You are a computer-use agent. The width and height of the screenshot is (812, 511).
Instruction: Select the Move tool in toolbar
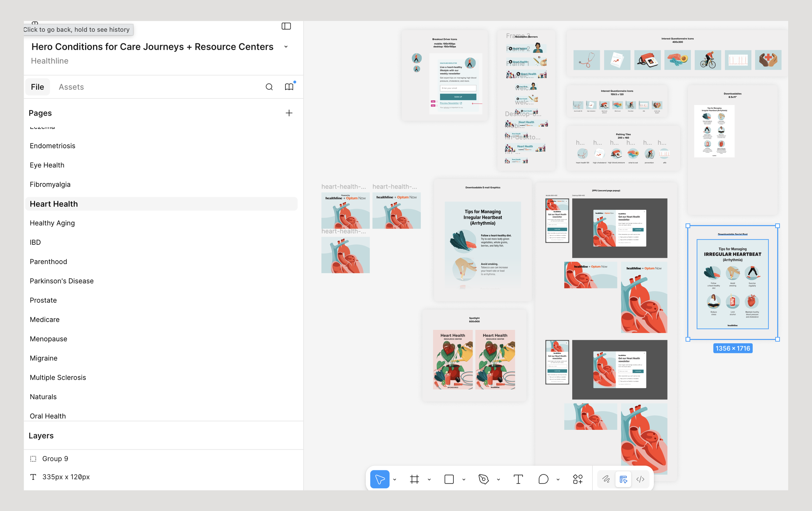(379, 479)
